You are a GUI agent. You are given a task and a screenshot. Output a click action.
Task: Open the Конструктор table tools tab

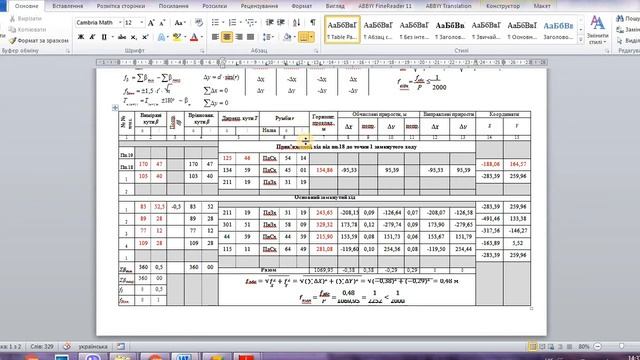point(503,6)
